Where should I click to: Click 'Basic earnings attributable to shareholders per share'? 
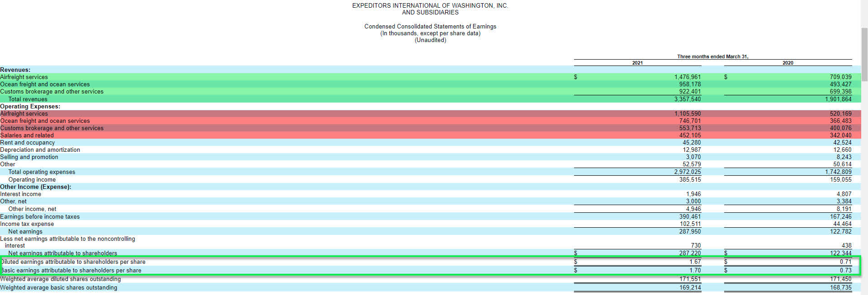click(x=71, y=271)
